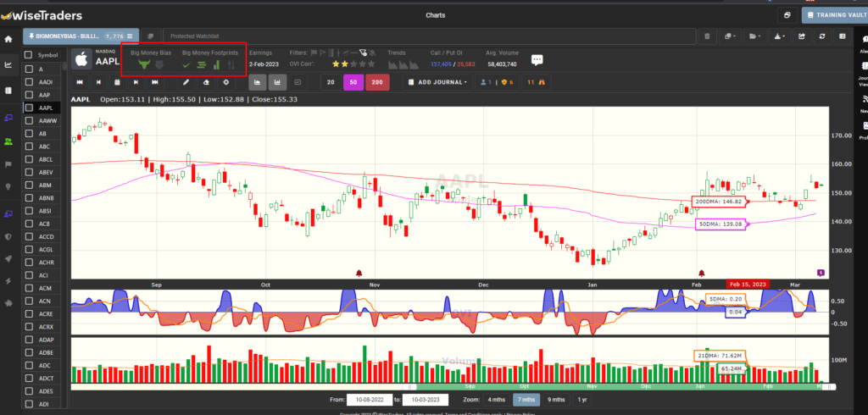This screenshot has height=415, width=868.
Task: Set chart zoom to 4 mths
Action: (x=497, y=400)
